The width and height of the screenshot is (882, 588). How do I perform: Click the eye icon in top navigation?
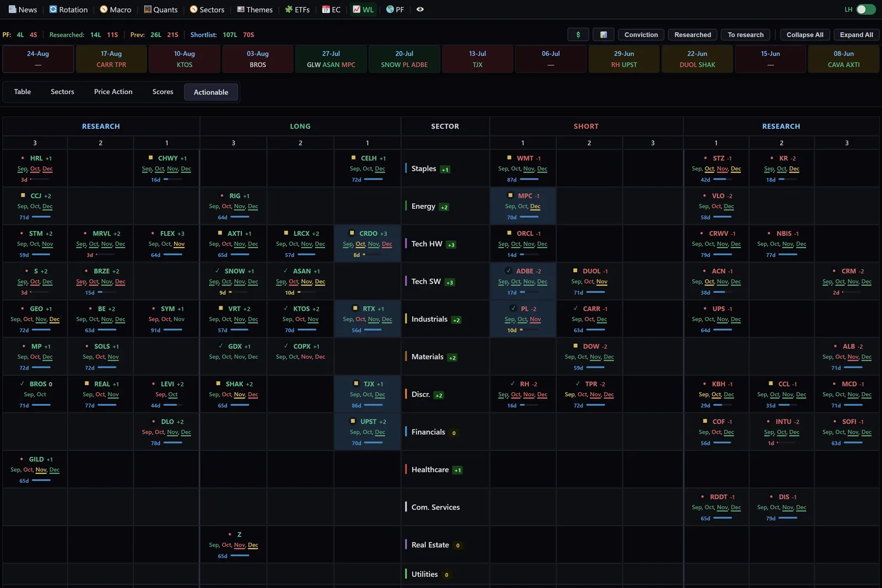pos(420,9)
